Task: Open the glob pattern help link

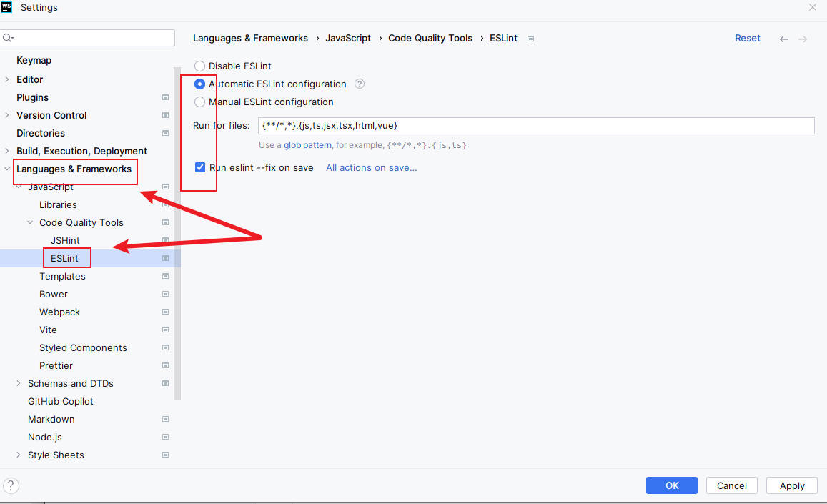Action: point(307,145)
